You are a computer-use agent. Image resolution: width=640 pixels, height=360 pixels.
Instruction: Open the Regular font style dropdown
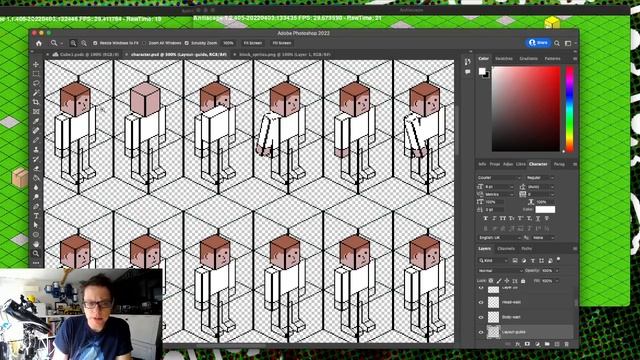click(540, 178)
